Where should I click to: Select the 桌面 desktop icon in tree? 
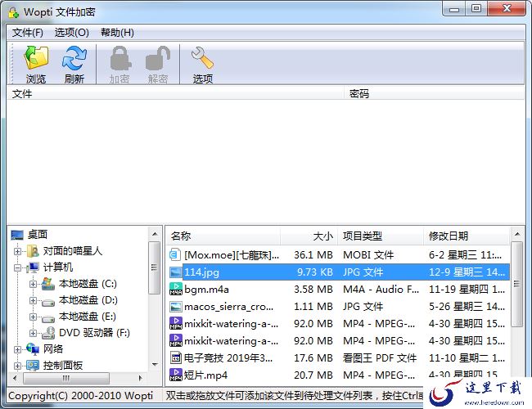click(17, 234)
